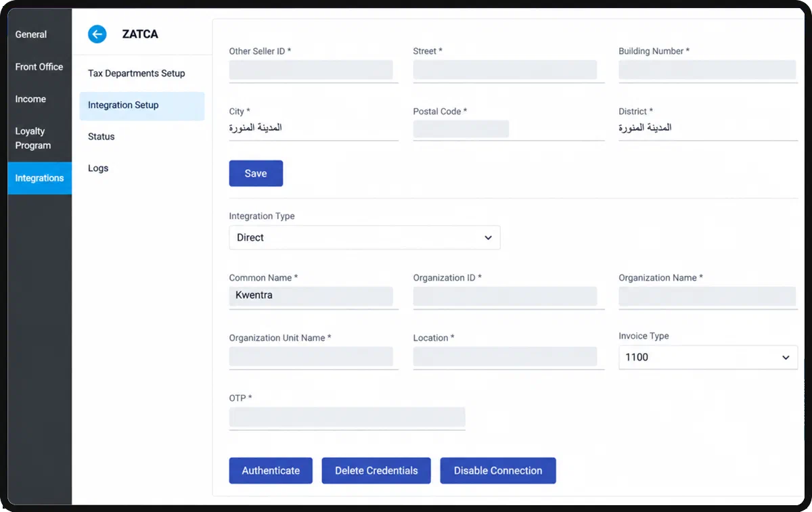The width and height of the screenshot is (812, 512).
Task: Select the Integrations sidebar tab
Action: click(39, 178)
